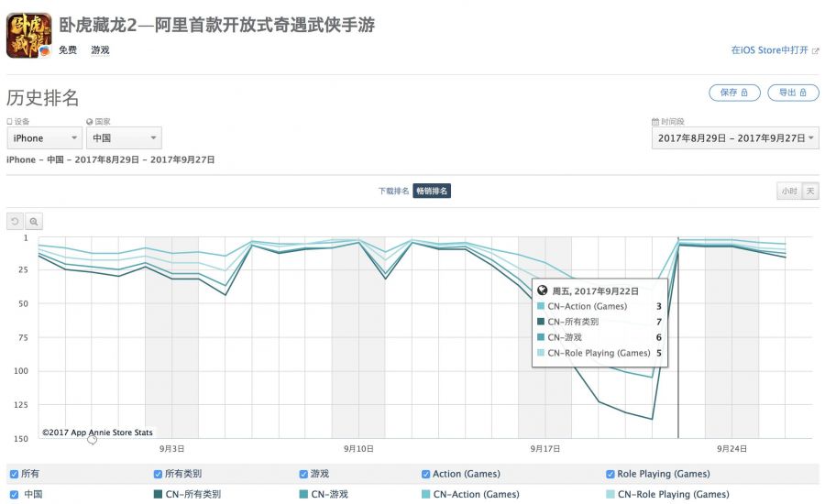
Task: Open the iPhone device dropdown
Action: pyautogui.click(x=44, y=137)
